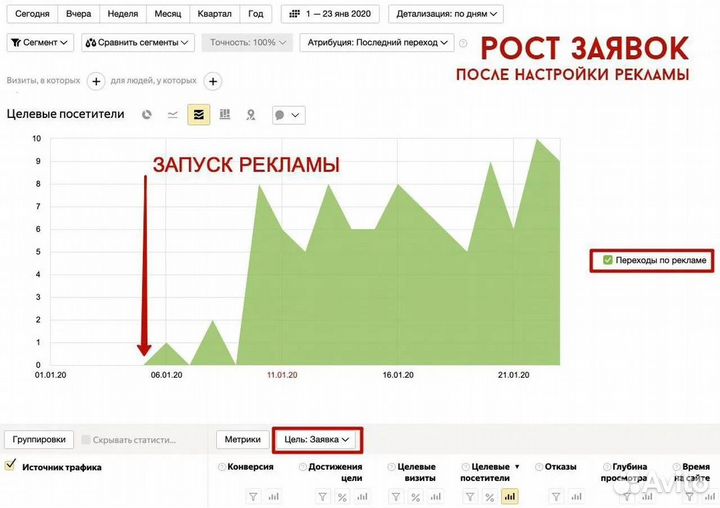
Task: Click the Группировки button
Action: coord(39,440)
